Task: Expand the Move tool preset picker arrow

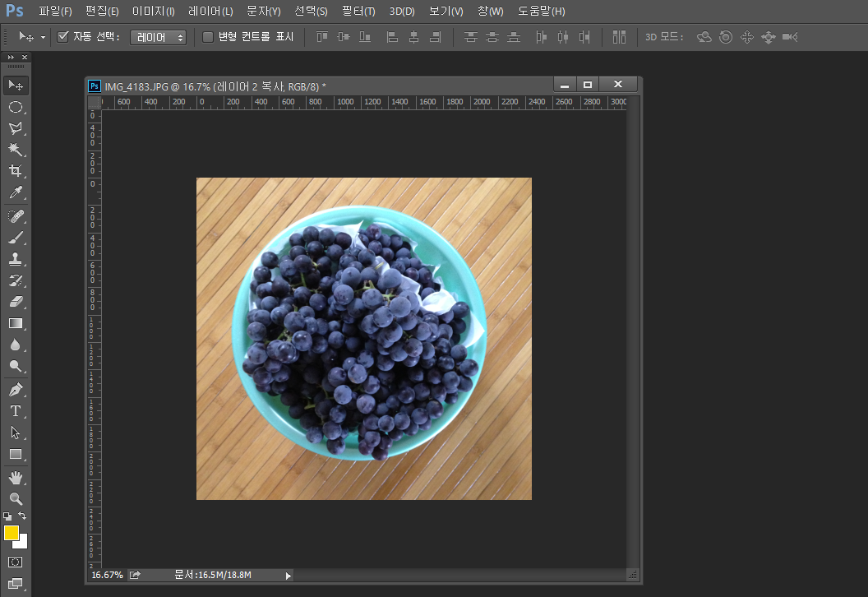Action: pyautogui.click(x=43, y=38)
